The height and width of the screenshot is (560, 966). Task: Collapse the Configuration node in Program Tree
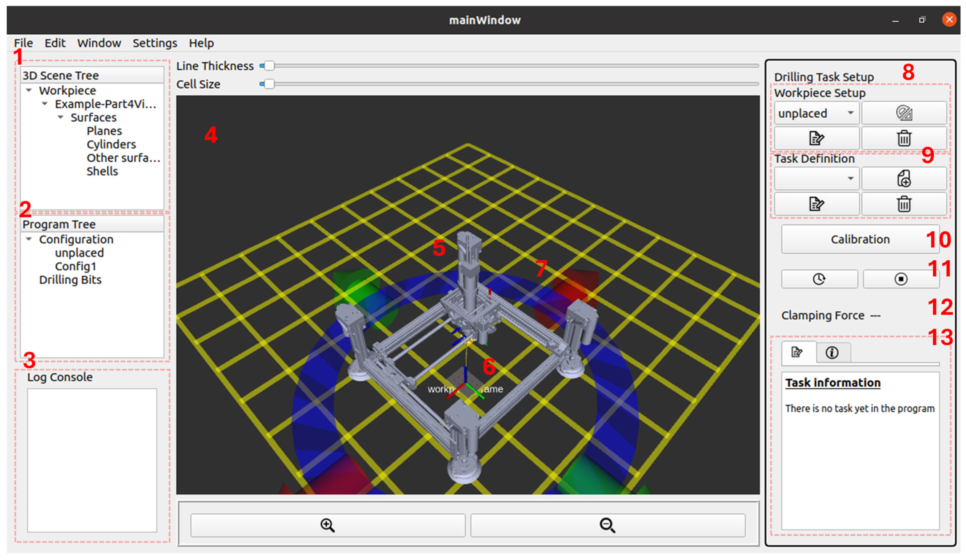coord(29,239)
